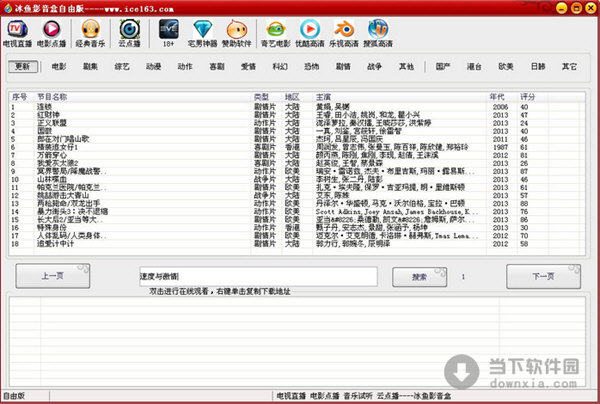Click the 电影点播 movie on-demand icon
The height and width of the screenshot is (404, 600).
53,33
